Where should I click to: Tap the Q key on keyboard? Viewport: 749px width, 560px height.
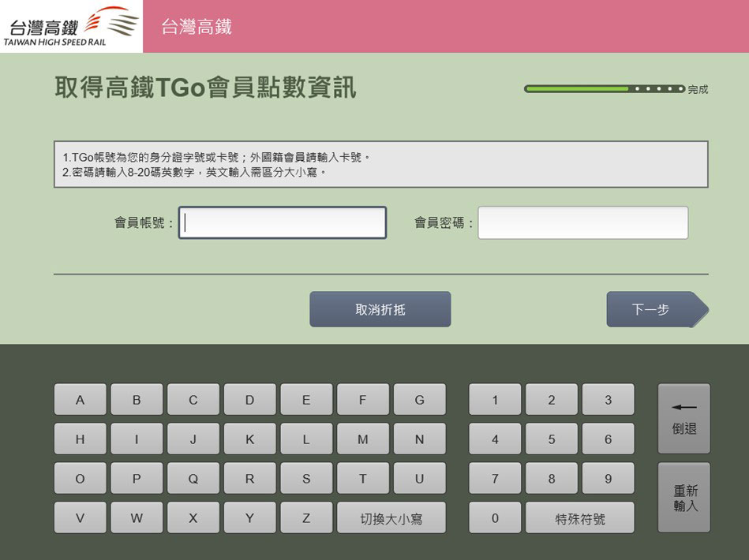click(193, 478)
